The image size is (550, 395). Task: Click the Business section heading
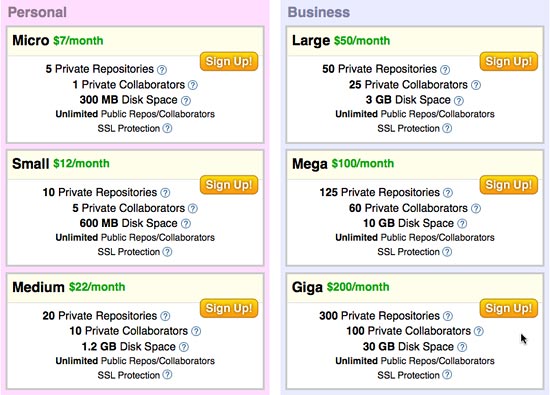coord(319,12)
